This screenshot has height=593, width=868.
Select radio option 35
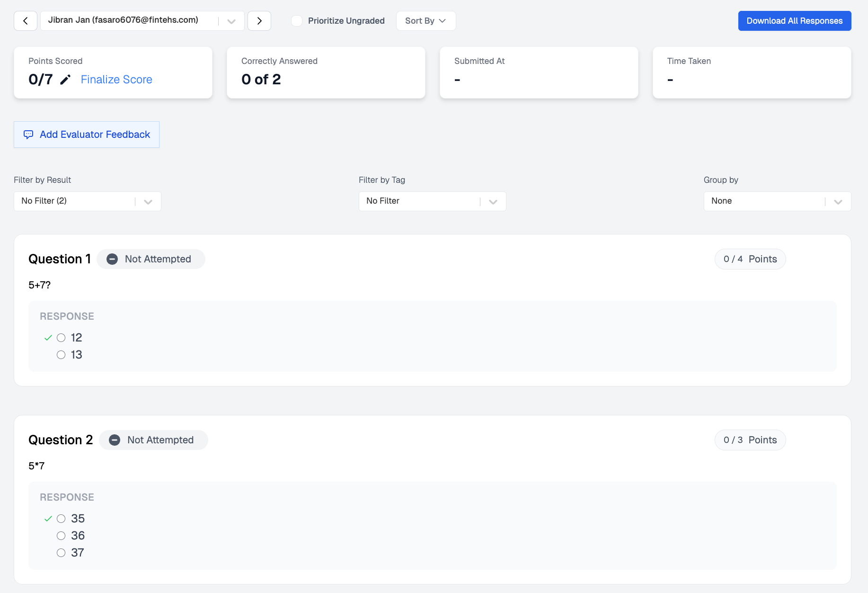(61, 519)
